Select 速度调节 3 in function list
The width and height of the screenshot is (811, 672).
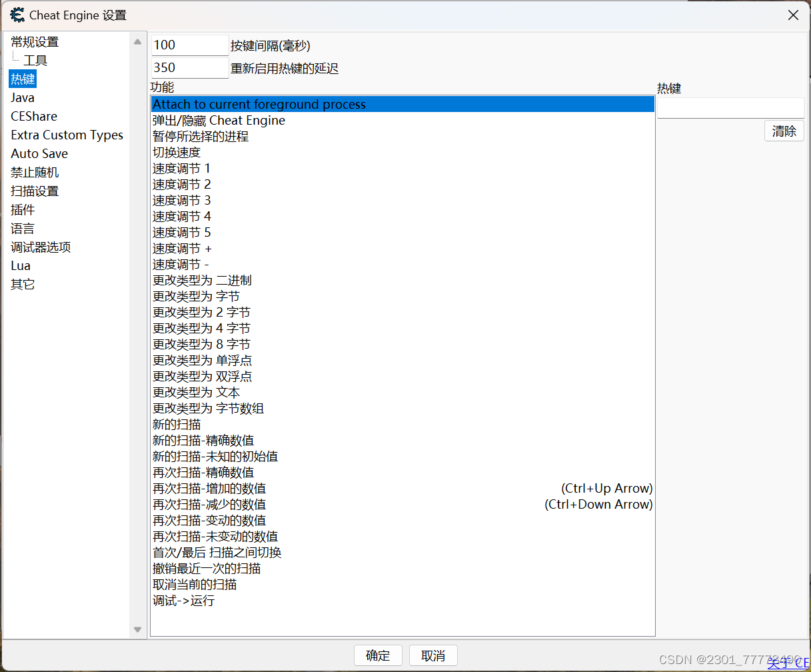[x=403, y=201]
